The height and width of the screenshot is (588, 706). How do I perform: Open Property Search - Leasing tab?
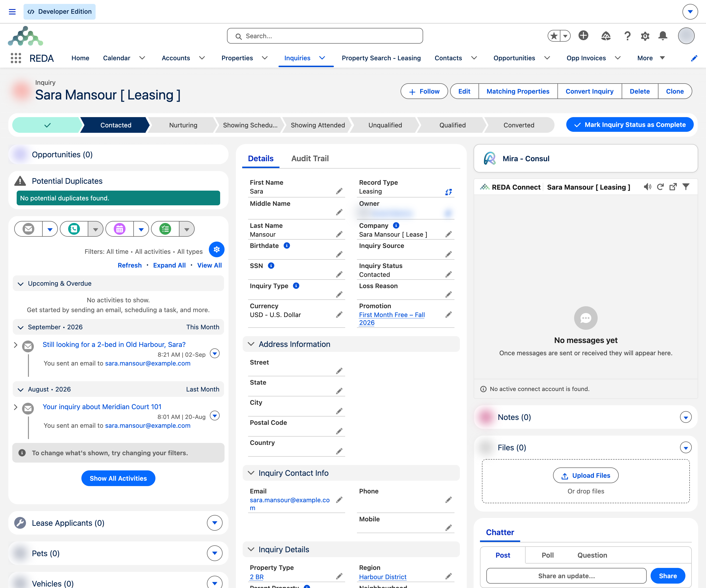coord(381,58)
